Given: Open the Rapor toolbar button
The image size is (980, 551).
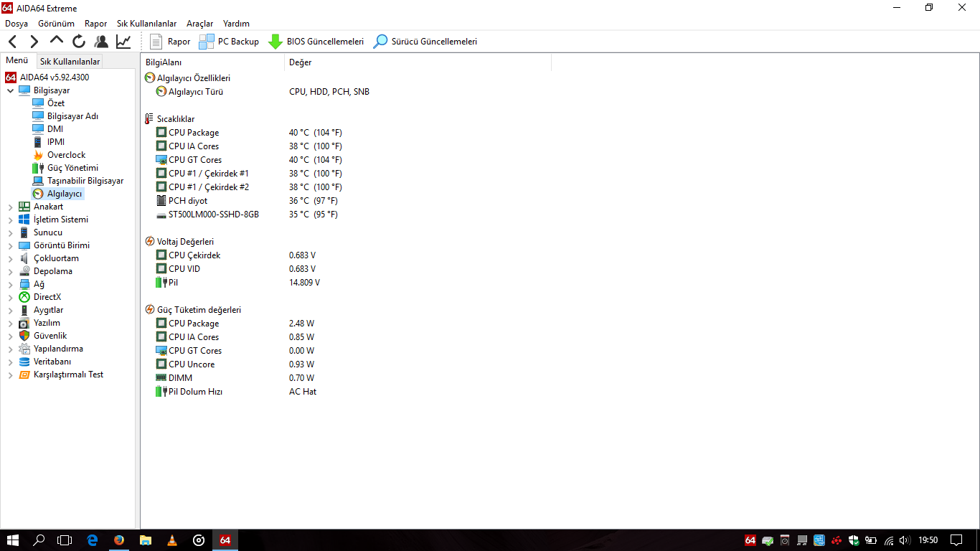Looking at the screenshot, I should point(170,42).
